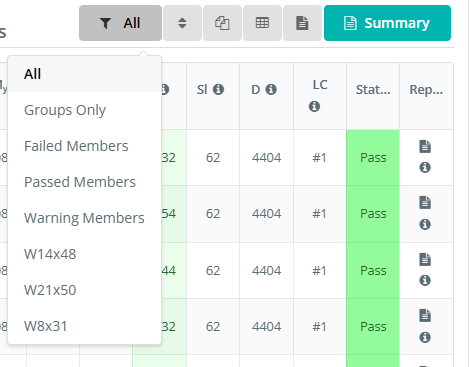The width and height of the screenshot is (469, 367).
Task: Click info icon in fourth row report cell
Action: click(425, 337)
